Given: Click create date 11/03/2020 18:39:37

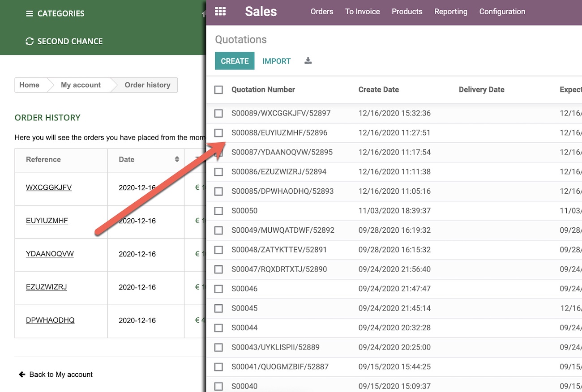Looking at the screenshot, I should (x=394, y=211).
